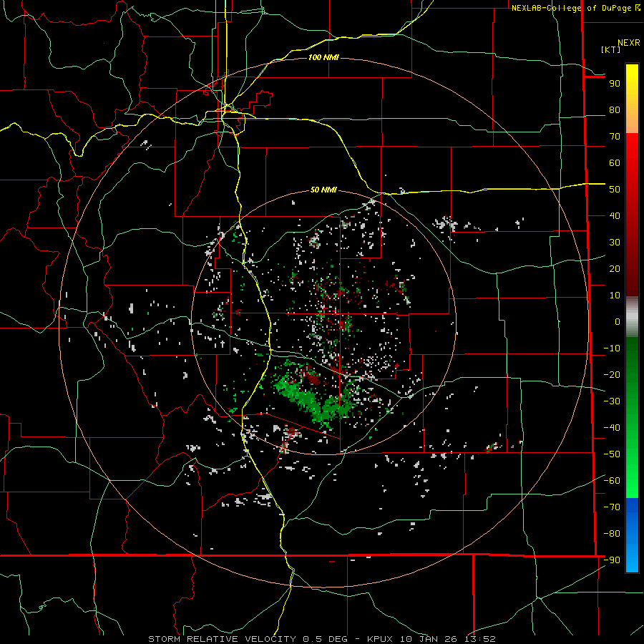Select the -20 value on velocity scale
The height and width of the screenshot is (644, 644).
click(612, 375)
